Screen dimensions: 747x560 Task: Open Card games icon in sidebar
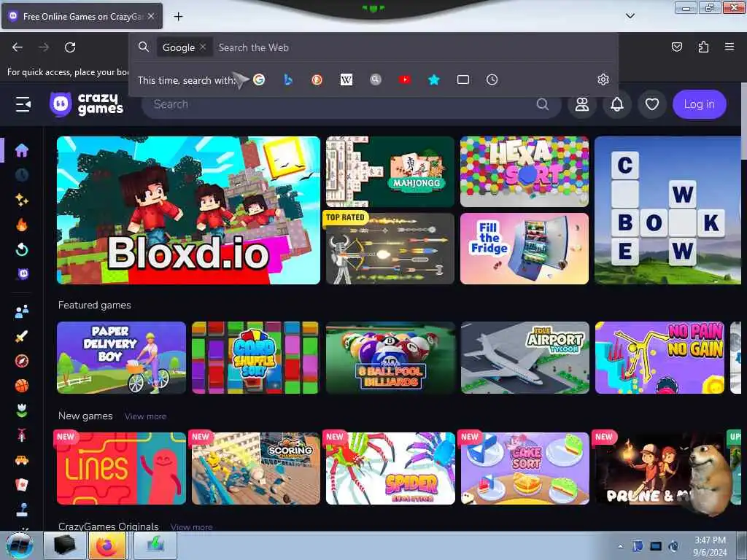[x=21, y=485]
